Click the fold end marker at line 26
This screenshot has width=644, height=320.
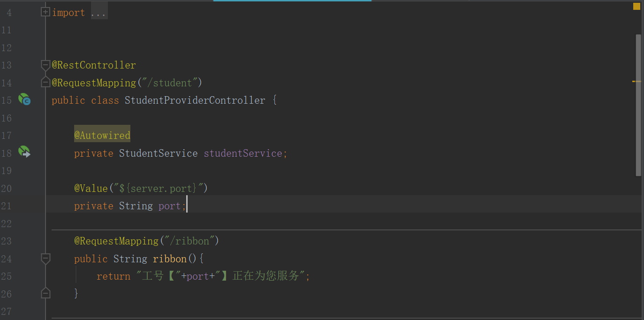click(45, 293)
